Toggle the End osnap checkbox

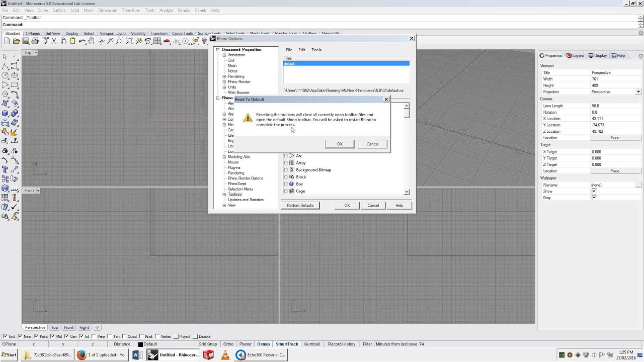point(5,336)
